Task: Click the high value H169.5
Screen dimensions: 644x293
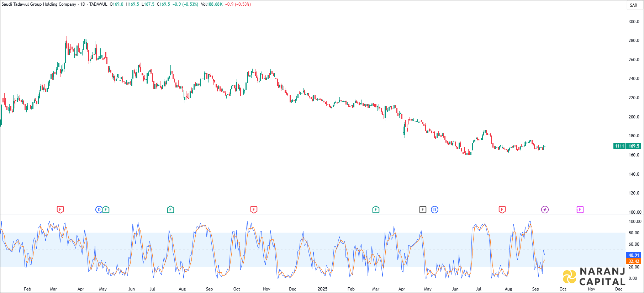Action: click(x=132, y=4)
